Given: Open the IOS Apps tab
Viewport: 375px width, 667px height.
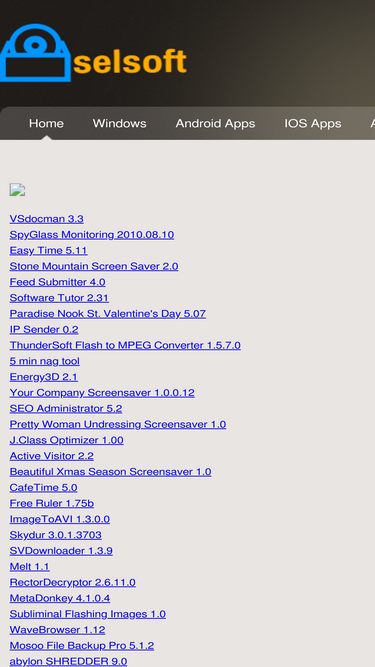Looking at the screenshot, I should pyautogui.click(x=313, y=124).
